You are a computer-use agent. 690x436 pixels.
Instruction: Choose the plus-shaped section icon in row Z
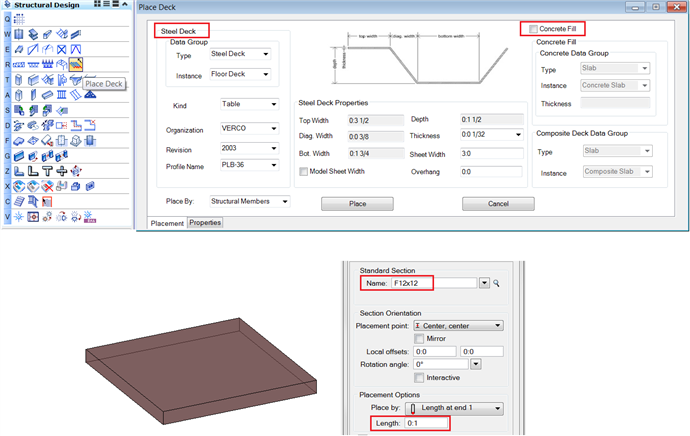[62, 171]
